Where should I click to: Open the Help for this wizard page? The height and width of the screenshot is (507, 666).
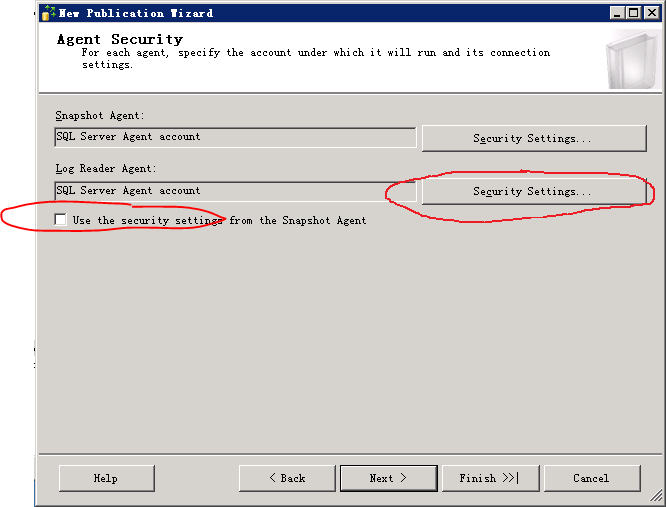pyautogui.click(x=107, y=478)
